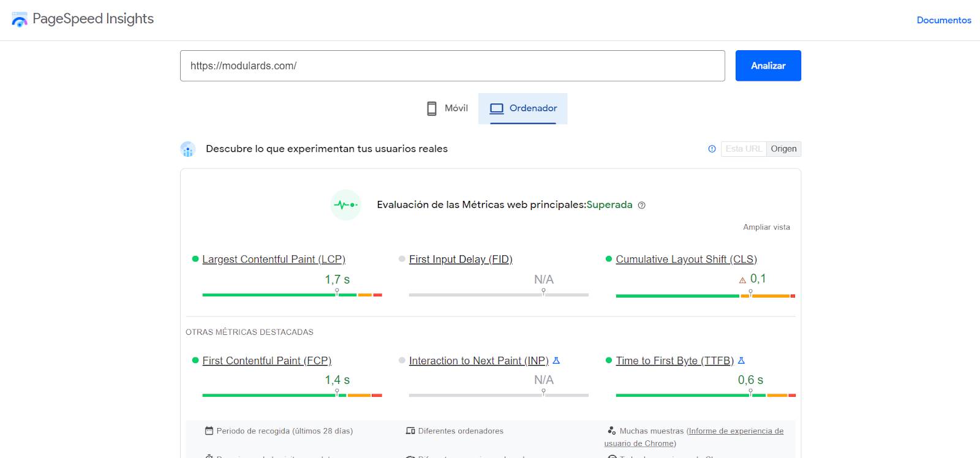
Task: Click Descubre lo que experimentan tus usuarios reales
Action: tap(326, 149)
